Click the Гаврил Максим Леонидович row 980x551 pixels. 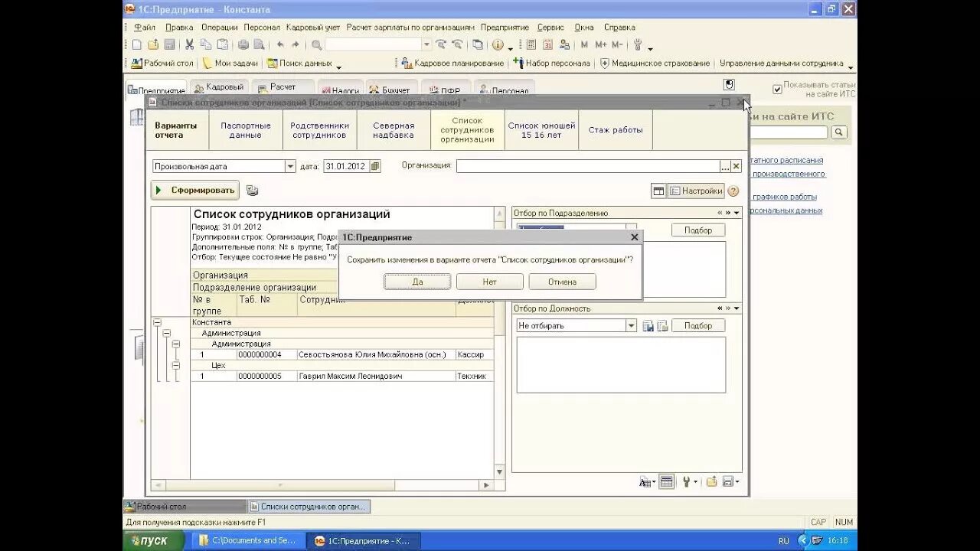tap(342, 376)
